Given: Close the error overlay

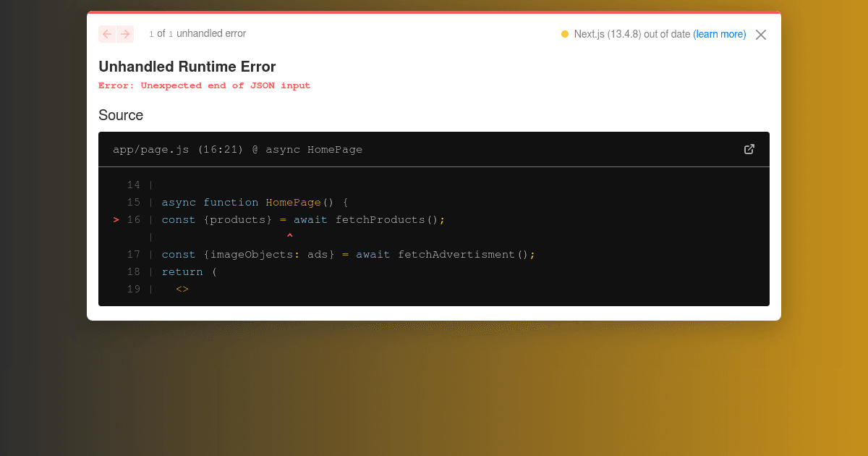Looking at the screenshot, I should 761,35.
